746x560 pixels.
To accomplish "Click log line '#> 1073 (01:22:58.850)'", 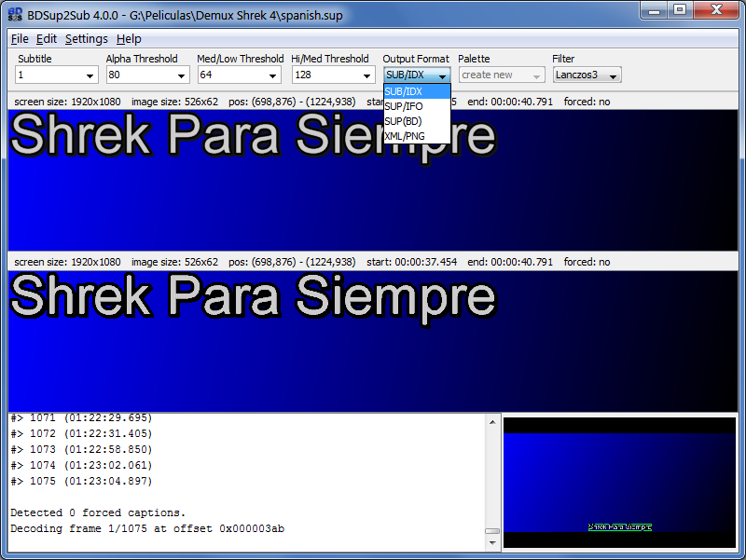I will (x=81, y=449).
